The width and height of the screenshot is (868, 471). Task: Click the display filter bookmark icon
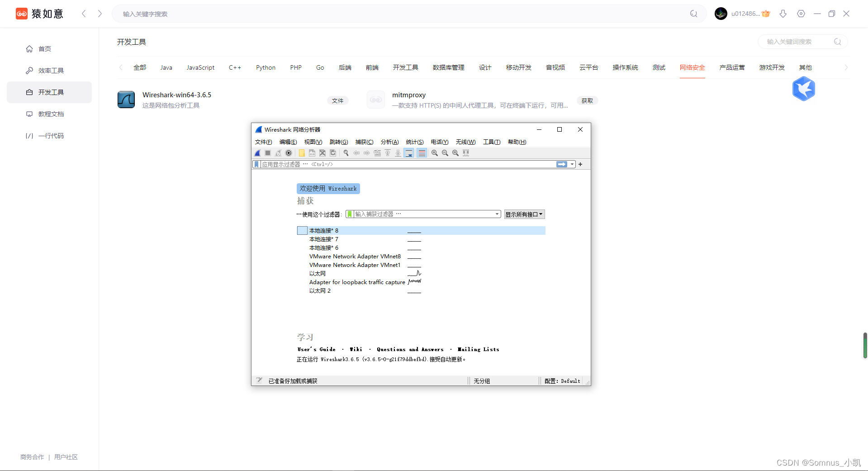coord(256,164)
